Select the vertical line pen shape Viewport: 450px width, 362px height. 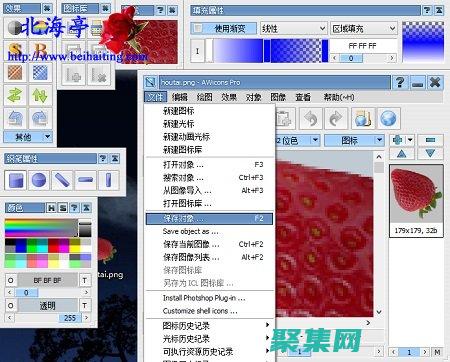108,180
